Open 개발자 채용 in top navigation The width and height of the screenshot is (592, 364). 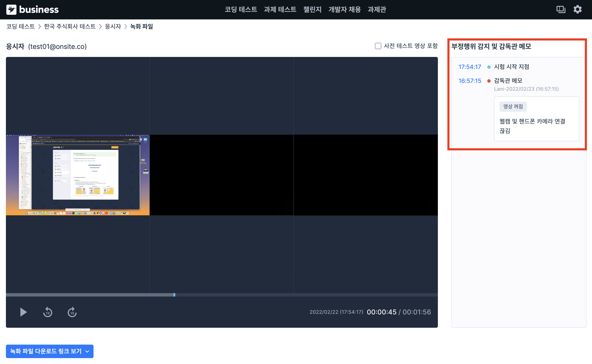[345, 10]
